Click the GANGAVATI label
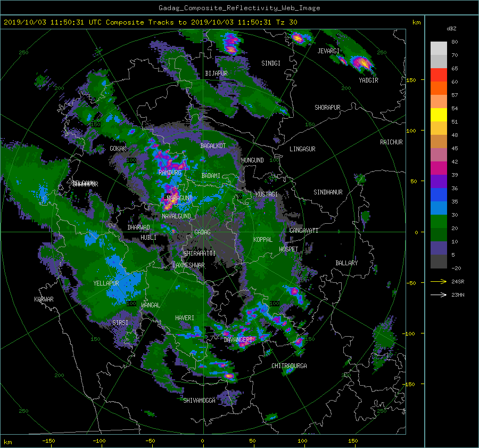 pos(304,231)
